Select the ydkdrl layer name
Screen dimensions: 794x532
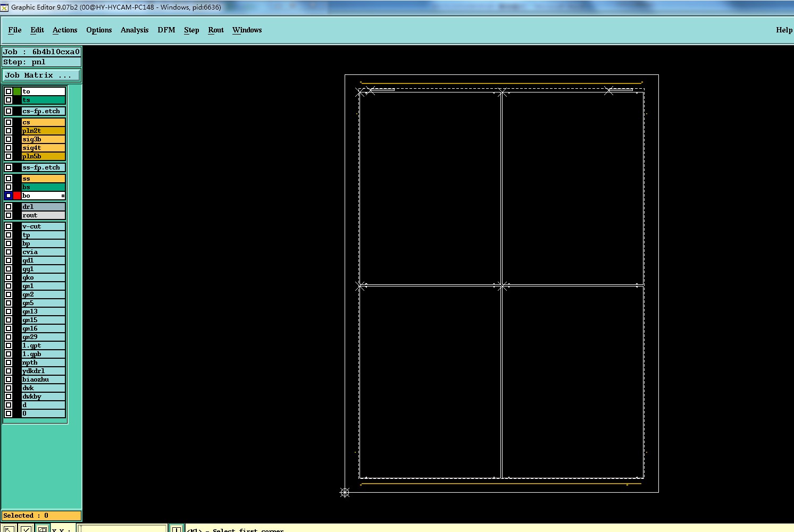tap(43, 371)
